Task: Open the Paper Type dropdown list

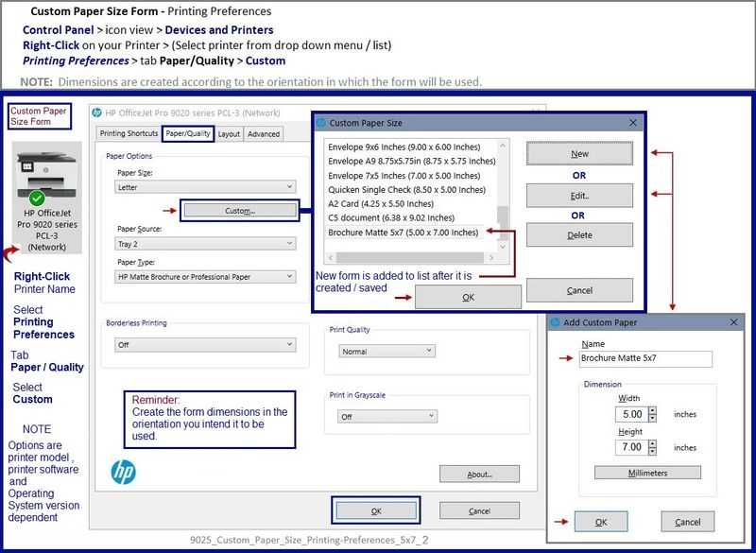Action: (x=205, y=277)
